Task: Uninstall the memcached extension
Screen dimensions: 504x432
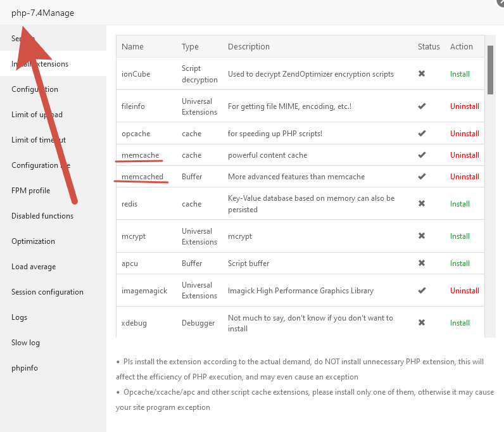Action: (x=464, y=177)
